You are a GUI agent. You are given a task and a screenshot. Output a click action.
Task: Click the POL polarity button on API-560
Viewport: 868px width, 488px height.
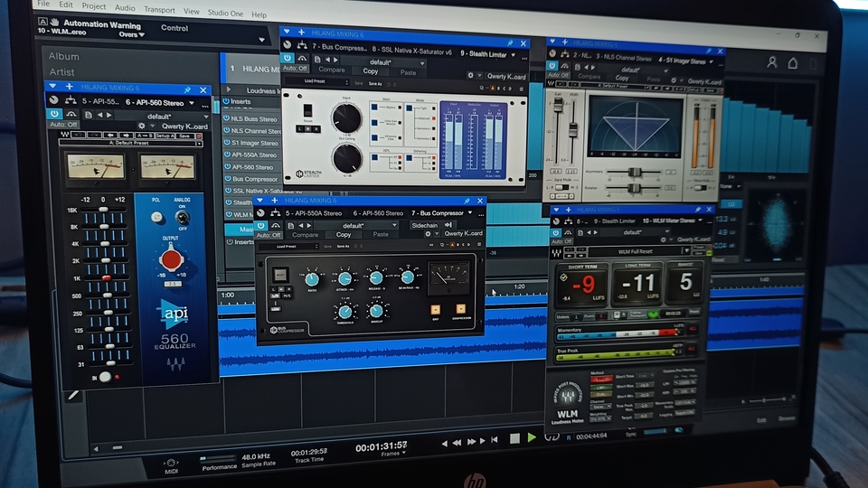click(x=157, y=217)
